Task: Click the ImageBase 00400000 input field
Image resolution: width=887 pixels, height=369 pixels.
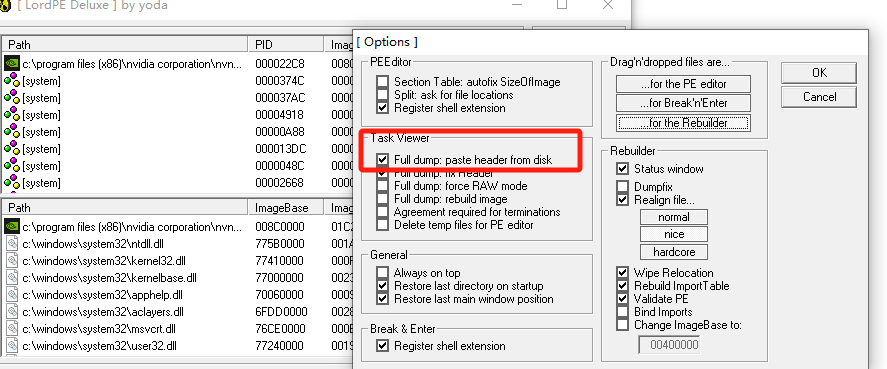Action: coord(670,345)
